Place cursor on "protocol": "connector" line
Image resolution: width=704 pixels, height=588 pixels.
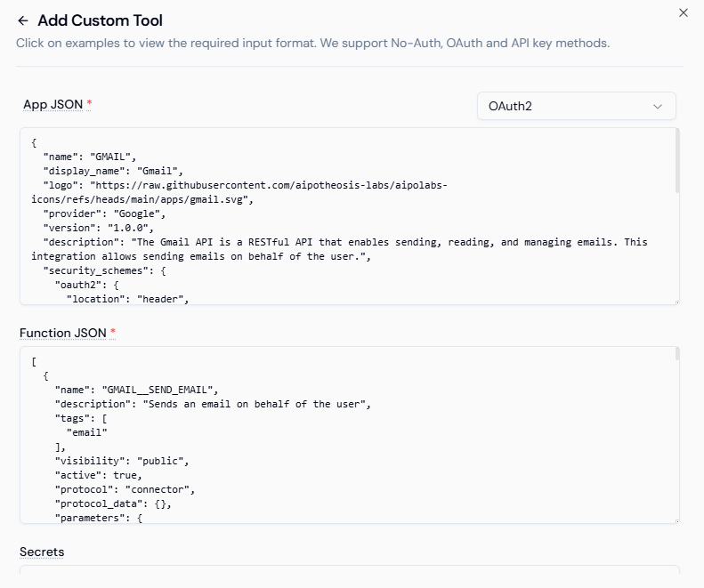tap(125, 489)
